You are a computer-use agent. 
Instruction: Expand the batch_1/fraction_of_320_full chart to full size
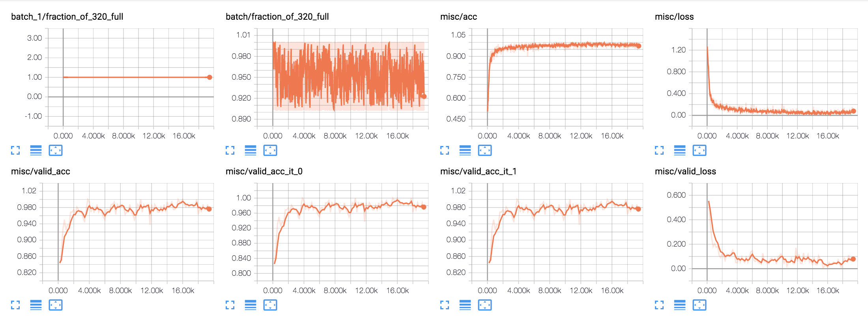(x=15, y=150)
